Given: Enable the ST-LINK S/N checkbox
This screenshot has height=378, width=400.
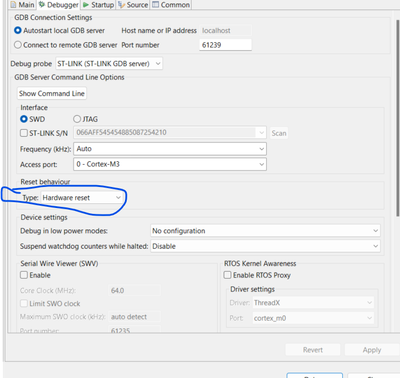Looking at the screenshot, I should tap(24, 133).
